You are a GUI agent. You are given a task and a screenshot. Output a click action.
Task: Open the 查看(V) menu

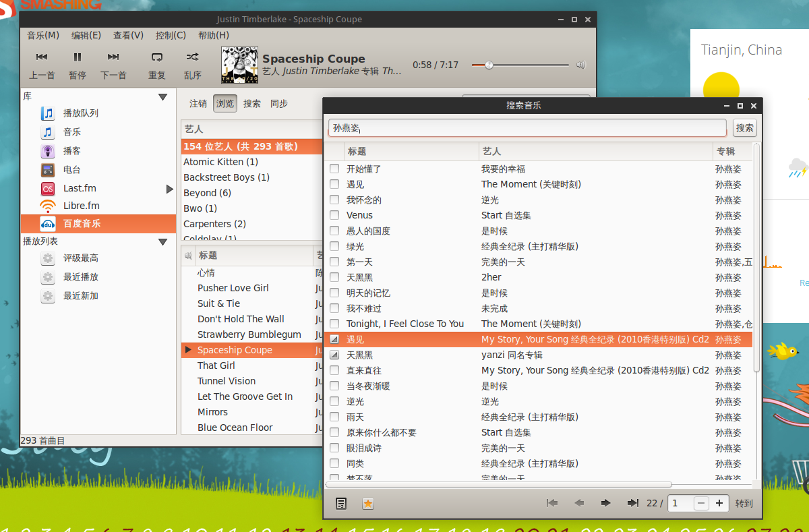(x=128, y=35)
